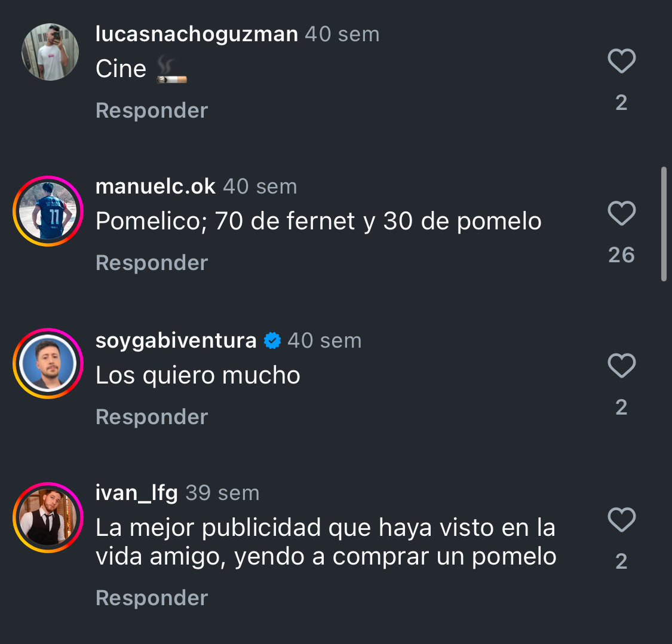672x644 pixels.
Task: Click the verified badge next to soygabiventura
Action: click(x=272, y=341)
